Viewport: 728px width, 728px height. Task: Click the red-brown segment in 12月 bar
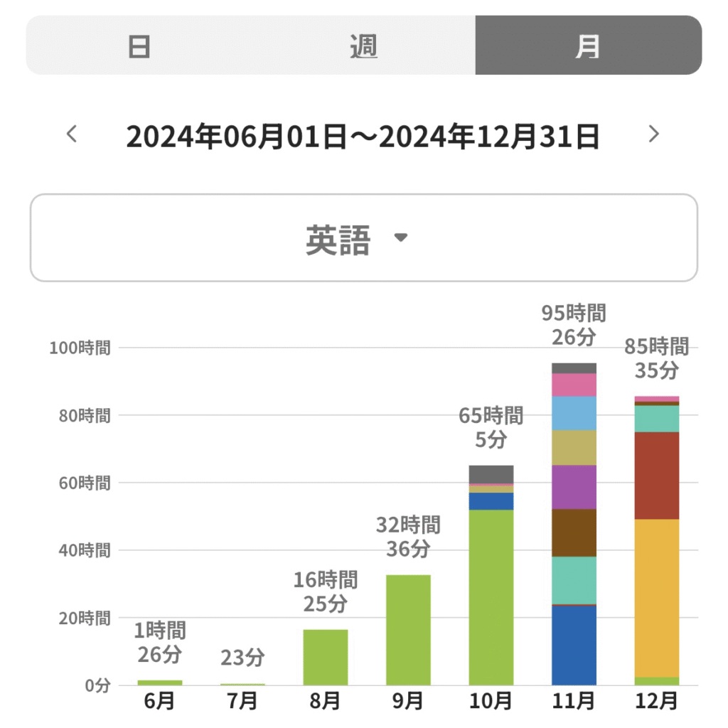(657, 475)
